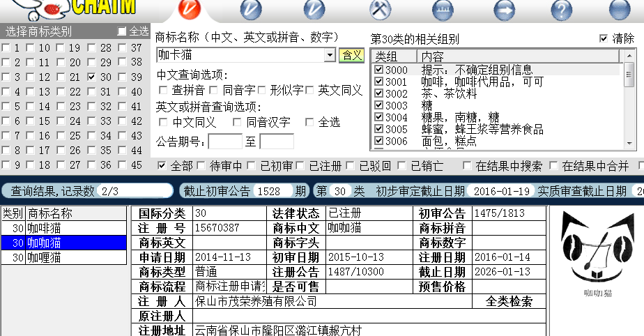Viewport: 644px width, 336px height.
Task: Click the plain blue sphere icon at far right
Action: pyautogui.click(x=620, y=9)
